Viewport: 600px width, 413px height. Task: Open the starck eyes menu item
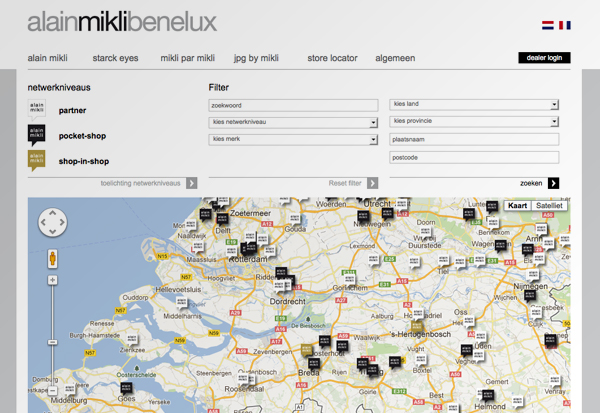pyautogui.click(x=115, y=58)
